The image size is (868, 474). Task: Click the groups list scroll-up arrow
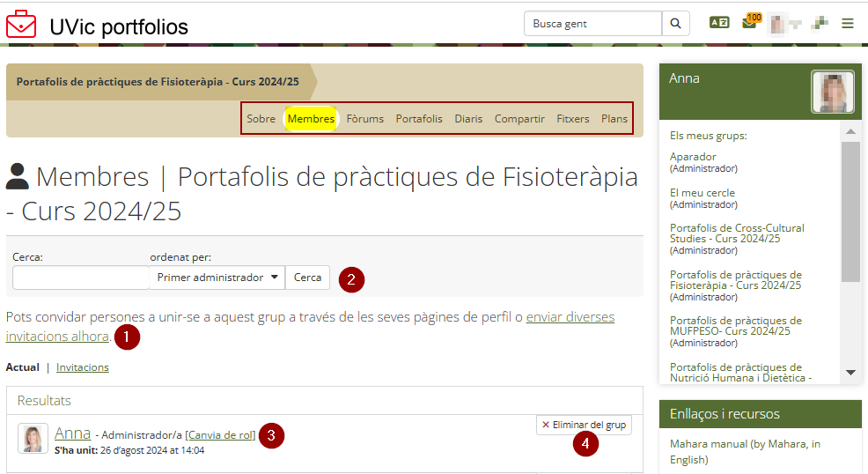(851, 132)
